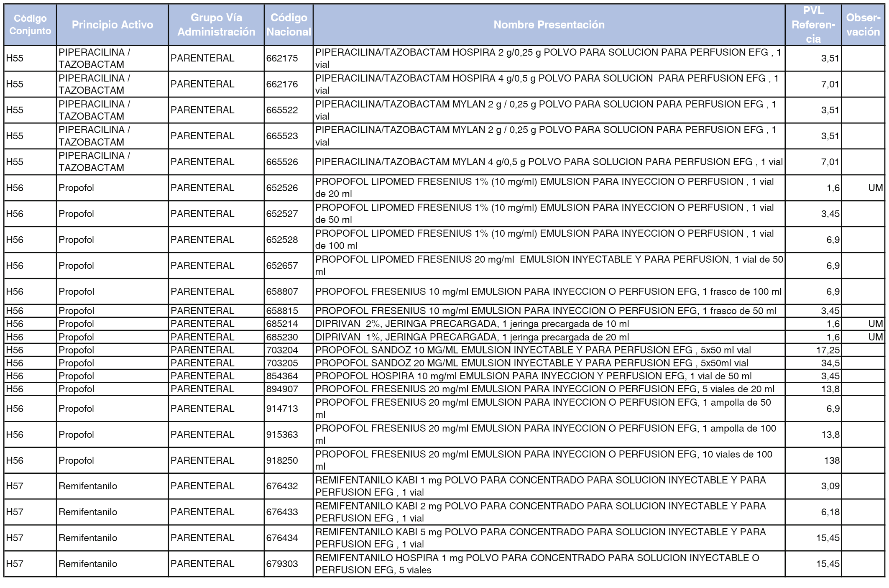Click PVL value 6,18

click(x=830, y=512)
